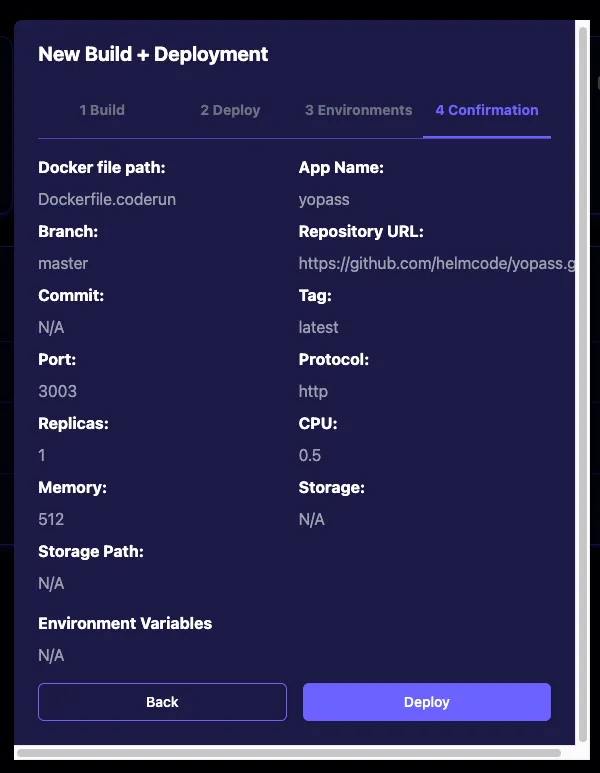Click the Storage Path label
Screen dimensions: 600x773
point(91,551)
